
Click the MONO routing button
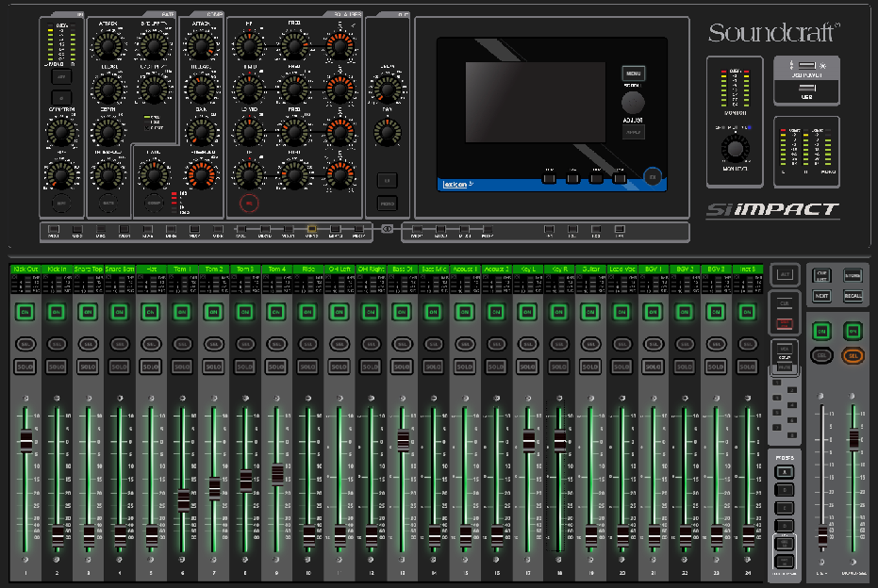pyautogui.click(x=387, y=203)
